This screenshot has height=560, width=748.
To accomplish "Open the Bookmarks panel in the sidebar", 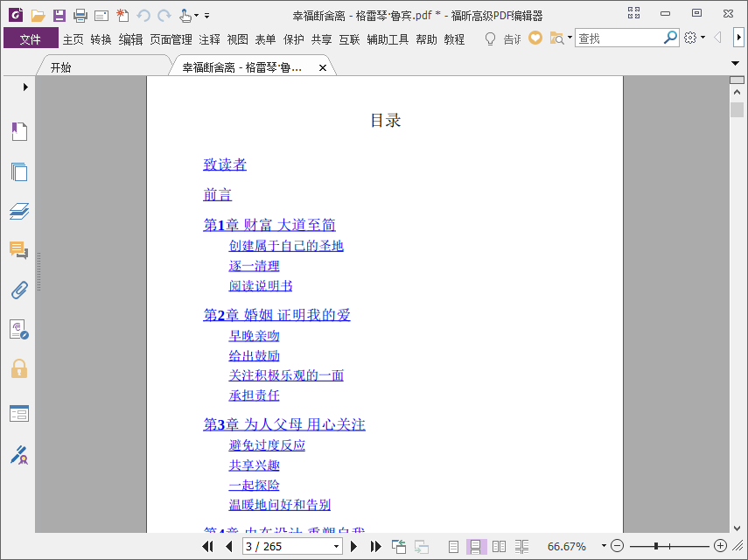I will pos(19,131).
